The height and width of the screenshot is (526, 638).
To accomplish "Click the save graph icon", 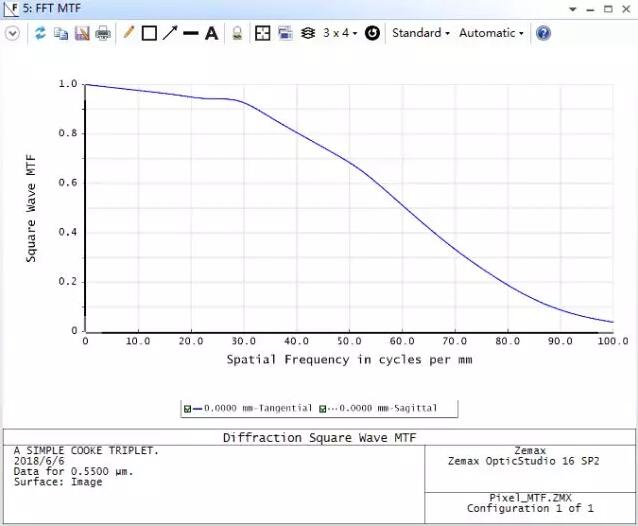I will 81,33.
